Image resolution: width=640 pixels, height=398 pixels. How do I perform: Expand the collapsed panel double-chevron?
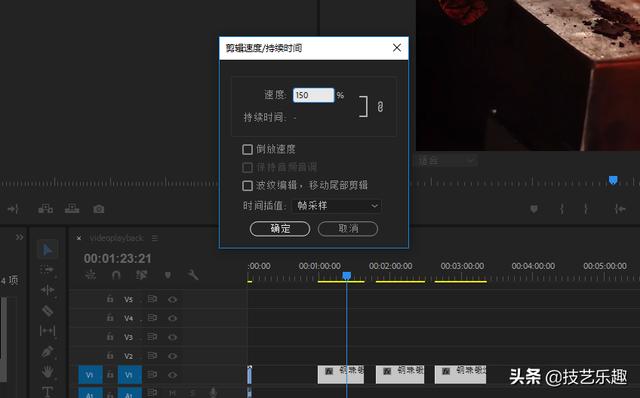[x=19, y=237]
